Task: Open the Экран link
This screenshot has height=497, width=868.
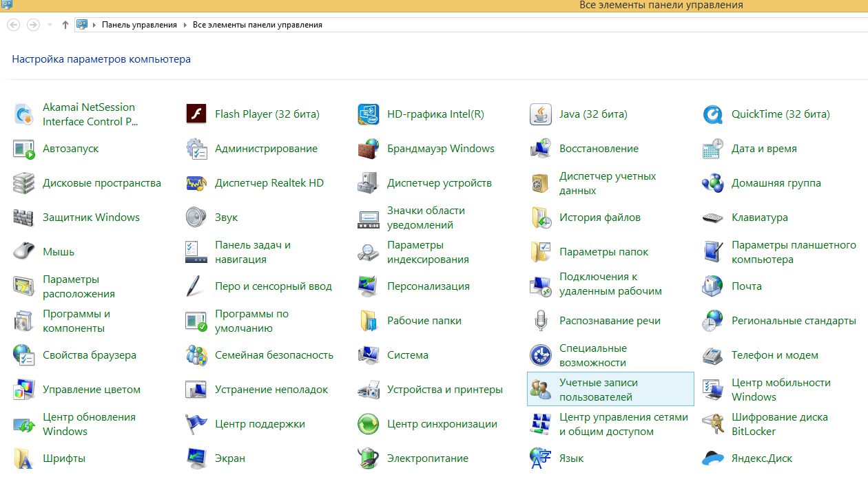Action: [230, 458]
